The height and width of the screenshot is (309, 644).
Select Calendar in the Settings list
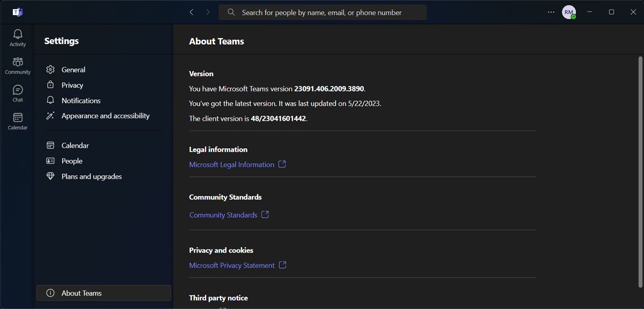75,146
